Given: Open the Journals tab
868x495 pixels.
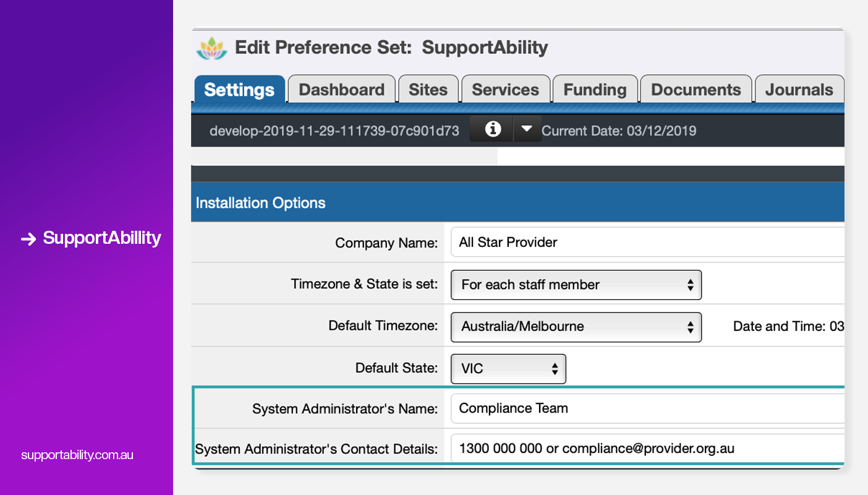Looking at the screenshot, I should [799, 90].
